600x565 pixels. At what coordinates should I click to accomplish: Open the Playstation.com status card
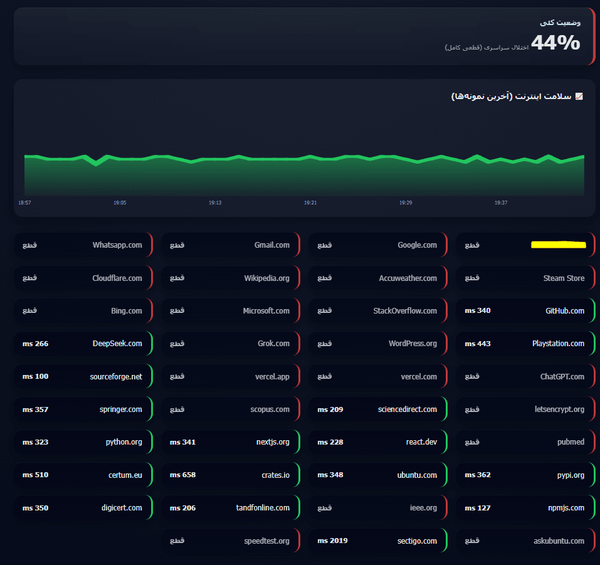click(526, 344)
